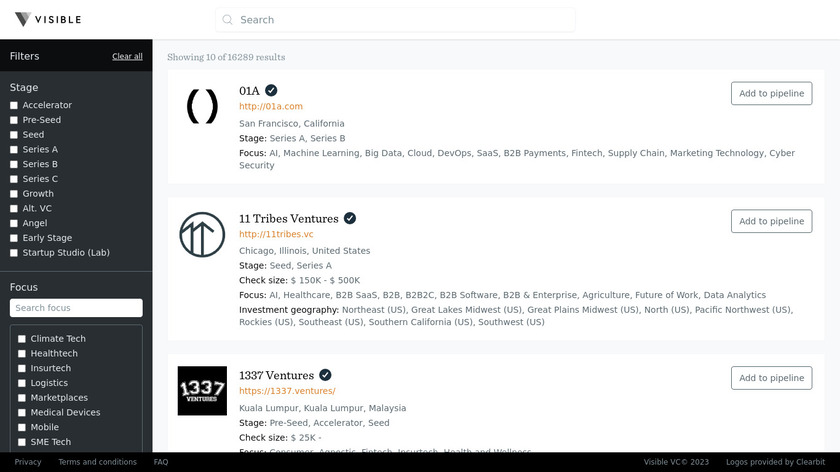This screenshot has width=840, height=472.
Task: Toggle the Early Stage checkbox
Action: click(x=14, y=238)
